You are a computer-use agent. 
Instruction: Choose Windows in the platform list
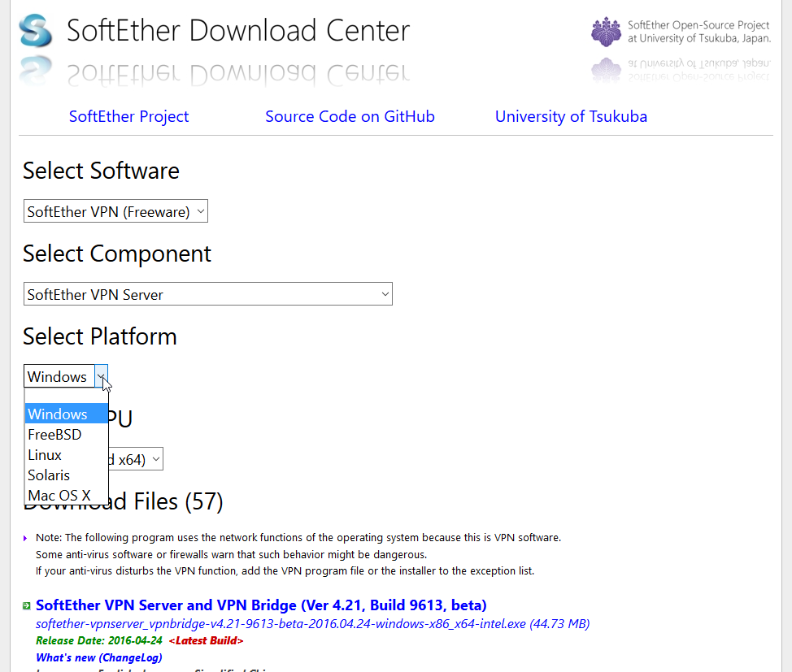[x=66, y=414]
